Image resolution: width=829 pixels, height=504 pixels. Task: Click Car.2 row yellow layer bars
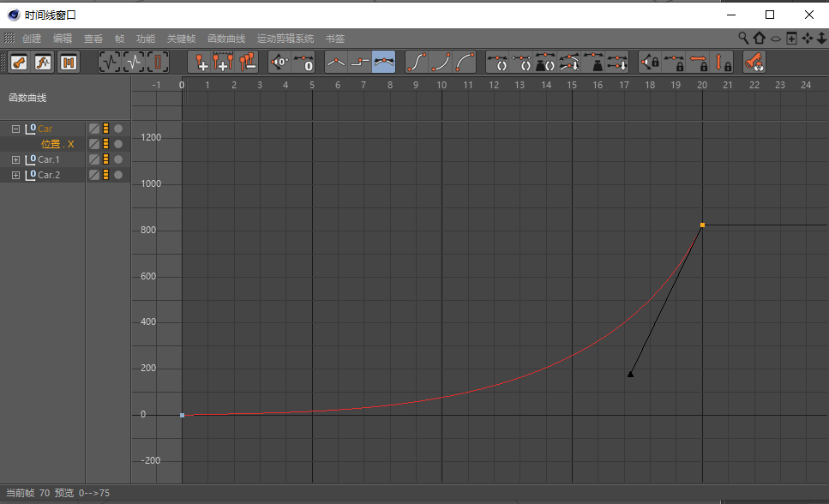(x=105, y=175)
